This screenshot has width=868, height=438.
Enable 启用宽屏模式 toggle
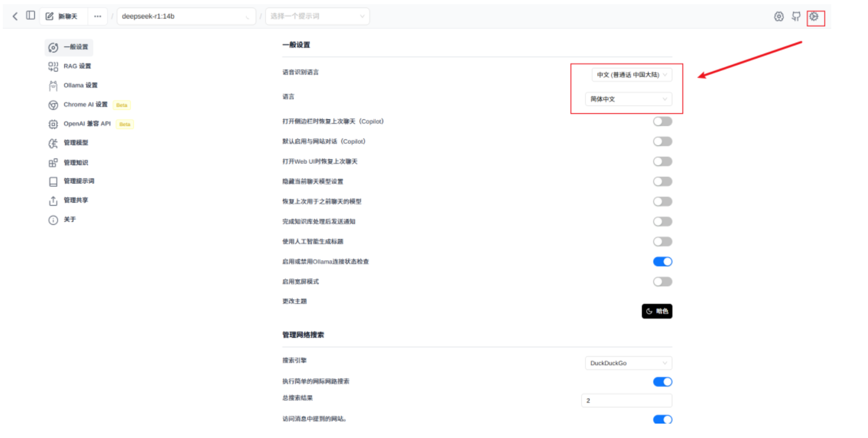[662, 281]
